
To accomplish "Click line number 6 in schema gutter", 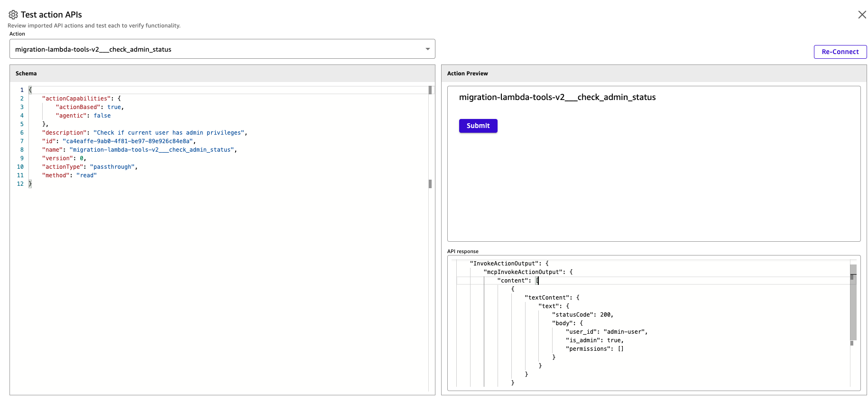I will point(22,133).
